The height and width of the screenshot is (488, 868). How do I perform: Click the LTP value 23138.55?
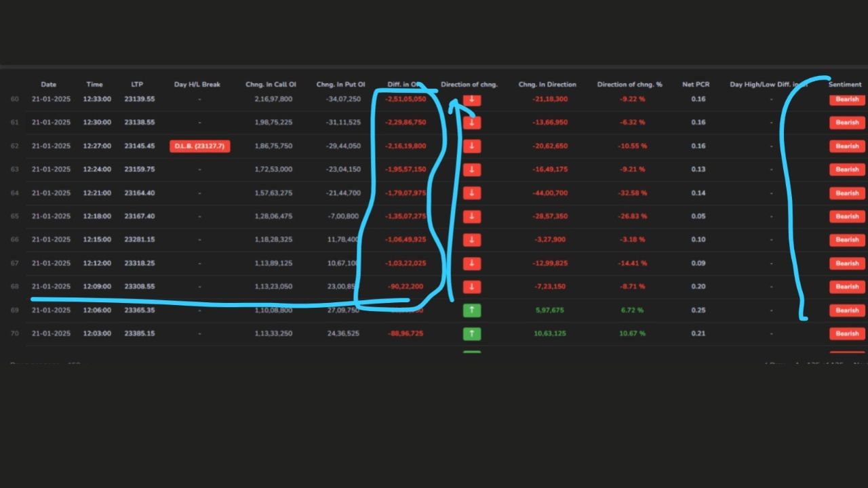[x=140, y=123]
